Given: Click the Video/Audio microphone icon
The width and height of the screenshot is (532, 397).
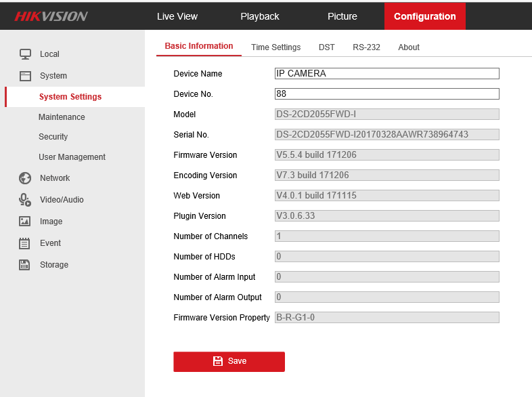Looking at the screenshot, I should [x=25, y=200].
